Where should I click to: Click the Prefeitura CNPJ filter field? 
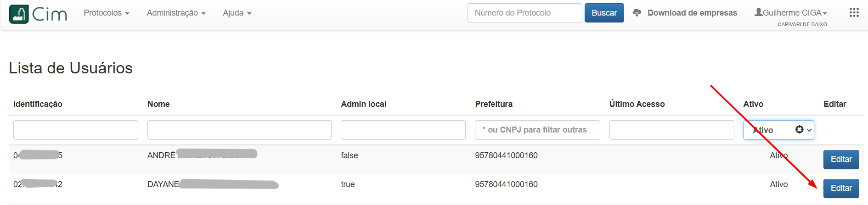click(537, 130)
